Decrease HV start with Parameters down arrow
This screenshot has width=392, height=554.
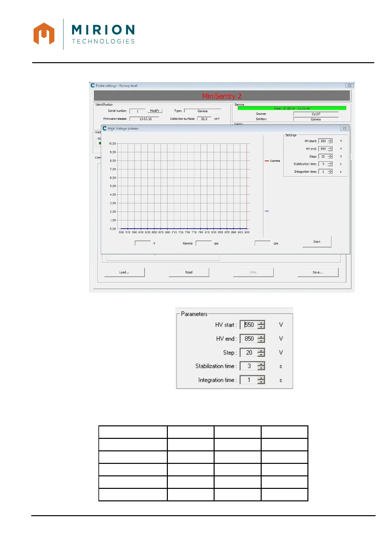tap(261, 327)
